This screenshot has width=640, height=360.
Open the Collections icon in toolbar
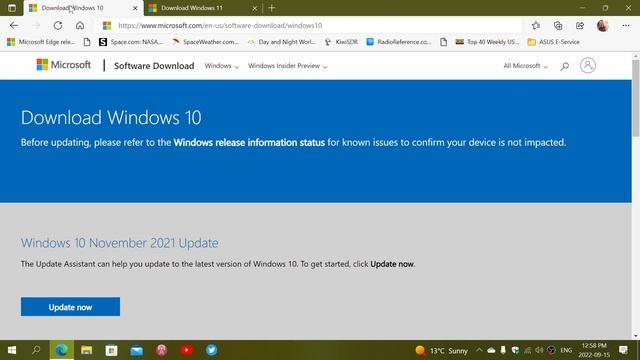[558, 25]
